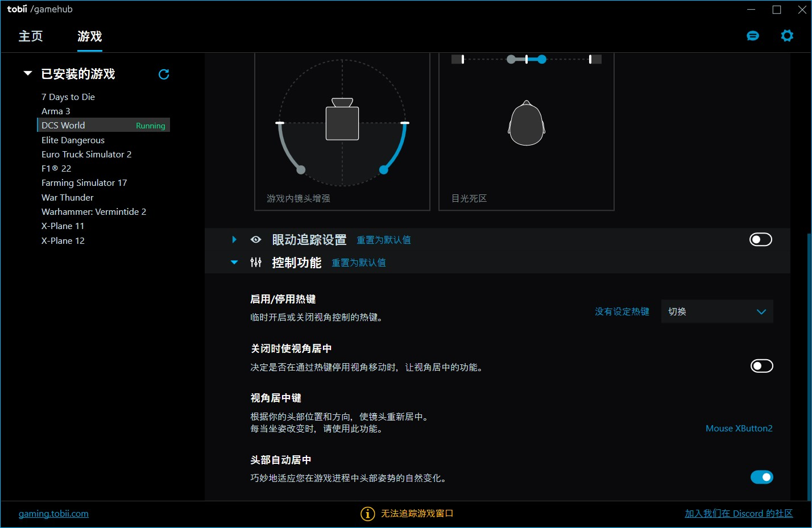812x528 pixels.
Task: Click the 头部自动居中 setting title
Action: (x=281, y=460)
